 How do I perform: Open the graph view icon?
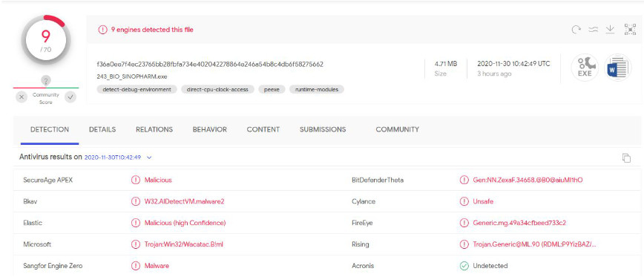coord(630,30)
